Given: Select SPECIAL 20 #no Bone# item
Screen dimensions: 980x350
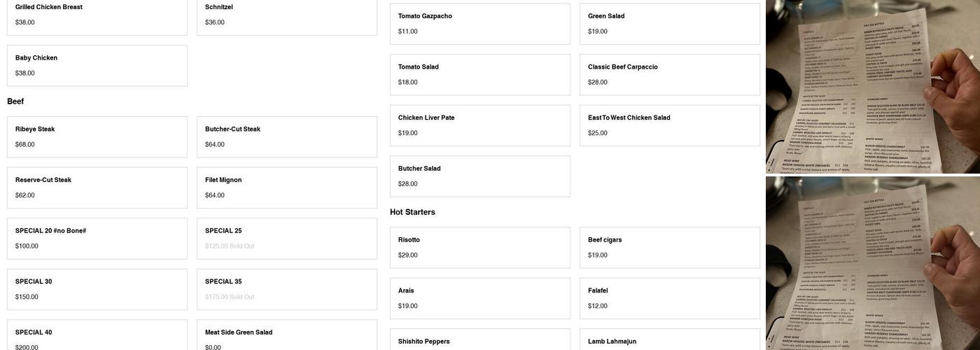Looking at the screenshot, I should (x=97, y=239).
